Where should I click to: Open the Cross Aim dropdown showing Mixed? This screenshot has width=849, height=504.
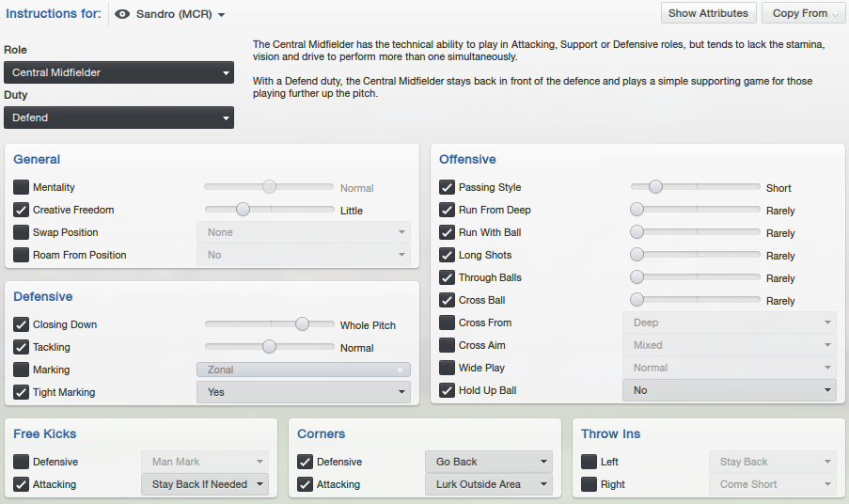tap(730, 345)
